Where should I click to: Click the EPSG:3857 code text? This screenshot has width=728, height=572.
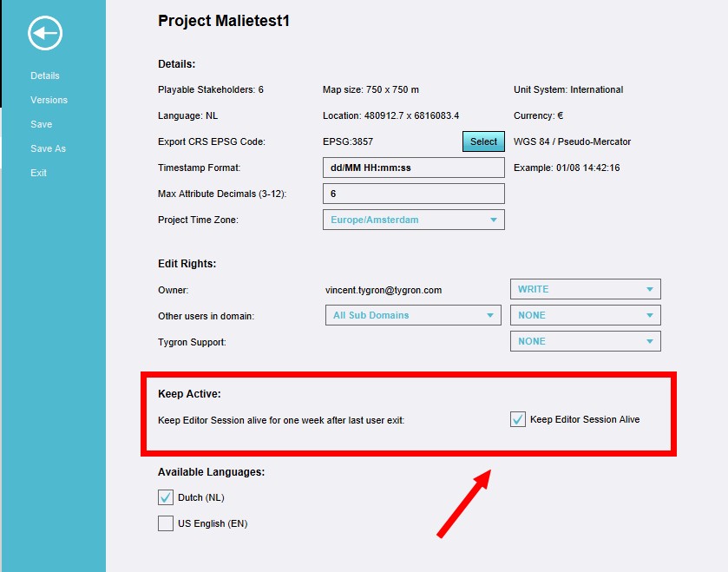pyautogui.click(x=348, y=141)
